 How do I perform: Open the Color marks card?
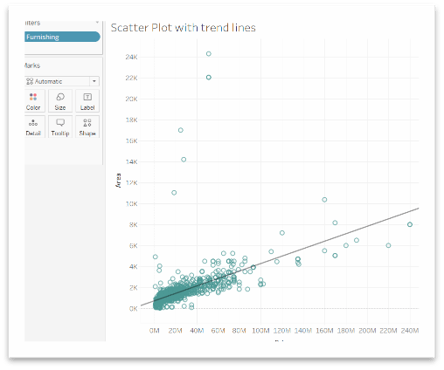coord(33,101)
